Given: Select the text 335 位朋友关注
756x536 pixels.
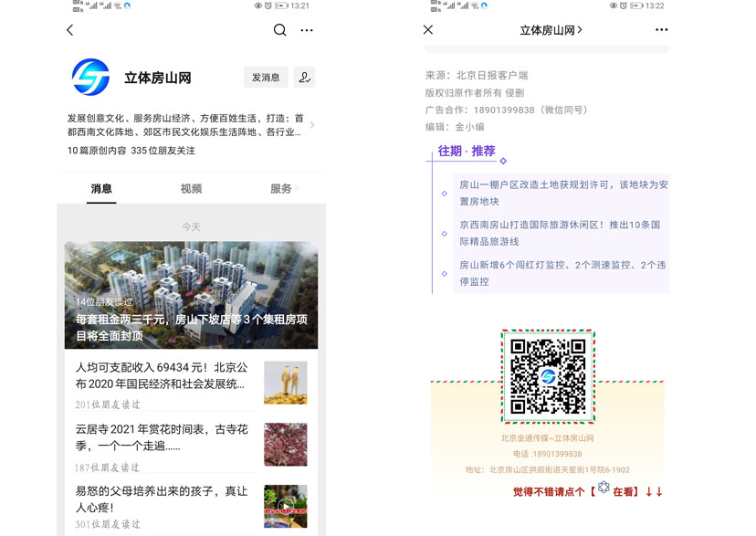Looking at the screenshot, I should (163, 151).
